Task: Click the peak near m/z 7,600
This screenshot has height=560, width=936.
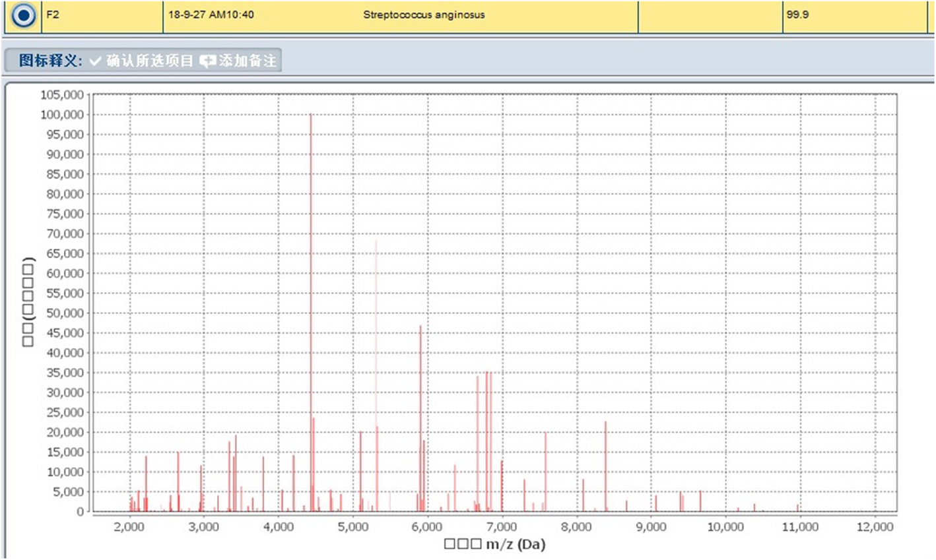Action: [x=546, y=472]
